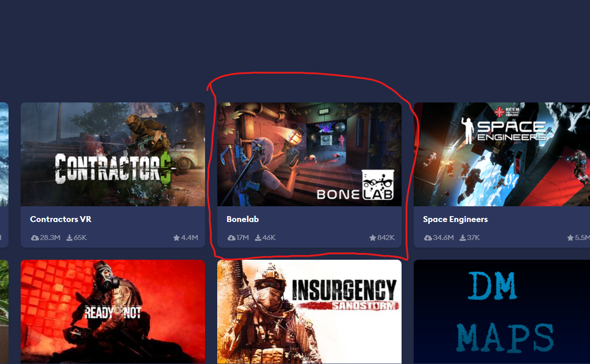This screenshot has height=364, width=590.
Task: Click the 17M count on Bonelab
Action: point(242,238)
